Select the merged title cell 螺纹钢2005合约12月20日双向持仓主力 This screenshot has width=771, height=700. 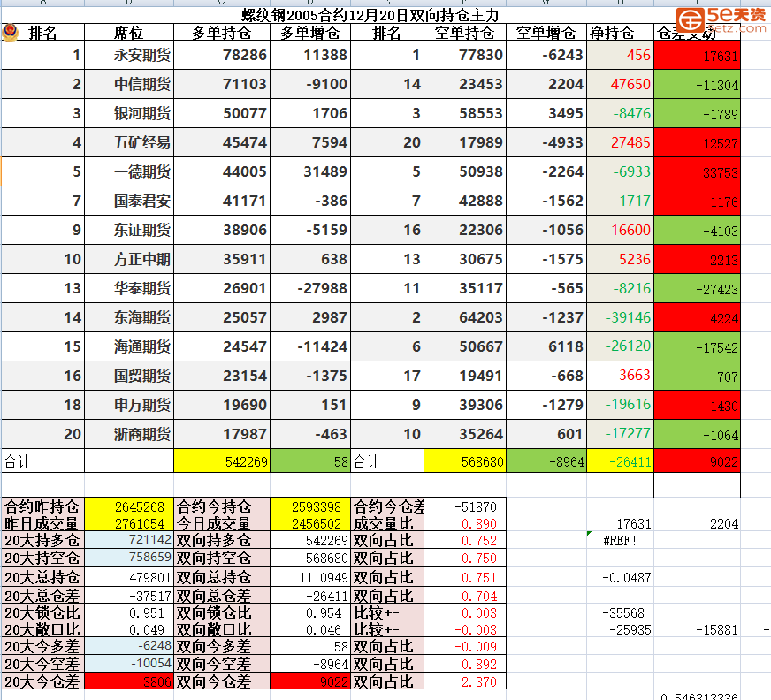[x=370, y=15]
